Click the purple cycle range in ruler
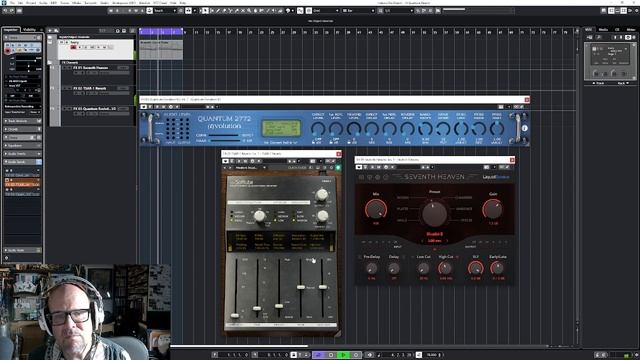Viewport: 640px width, 360px height. coord(161,31)
